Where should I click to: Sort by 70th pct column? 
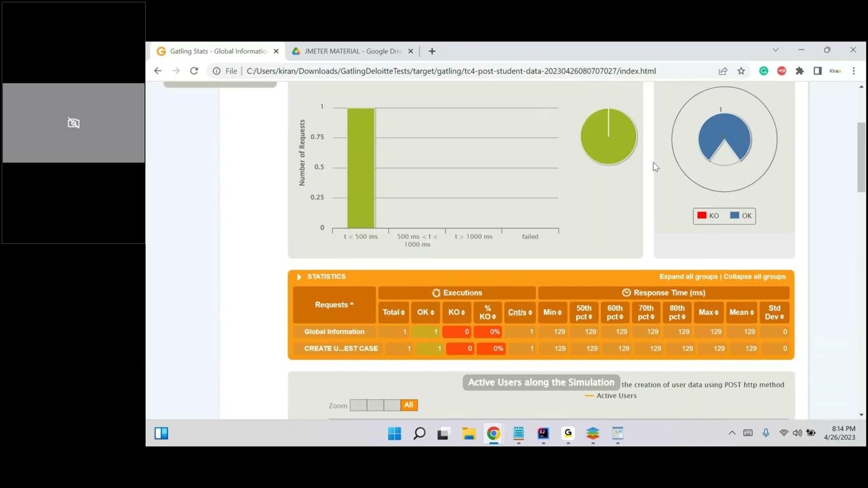point(646,312)
